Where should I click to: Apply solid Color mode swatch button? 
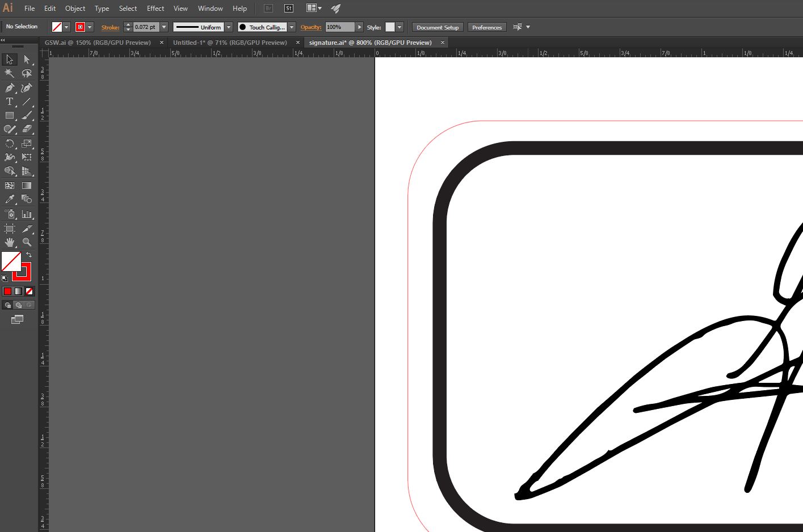tap(7, 291)
